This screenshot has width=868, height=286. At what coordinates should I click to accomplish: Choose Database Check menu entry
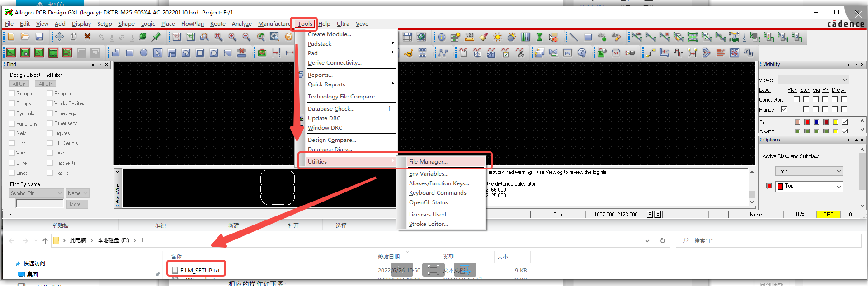click(x=331, y=109)
